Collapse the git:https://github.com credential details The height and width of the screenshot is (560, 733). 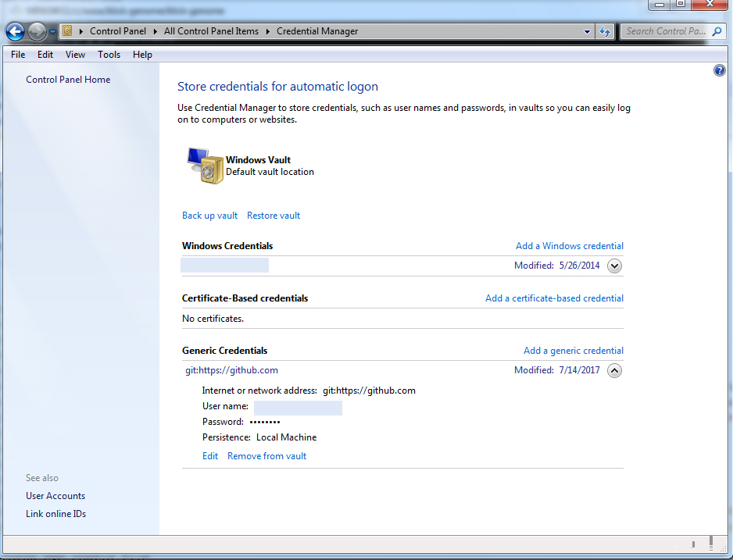(614, 370)
